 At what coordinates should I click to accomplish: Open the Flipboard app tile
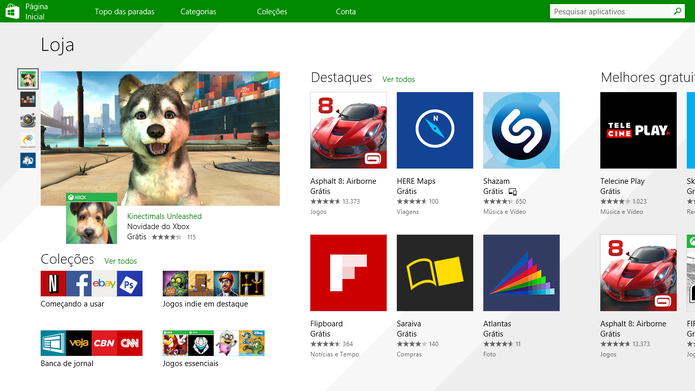click(x=348, y=273)
